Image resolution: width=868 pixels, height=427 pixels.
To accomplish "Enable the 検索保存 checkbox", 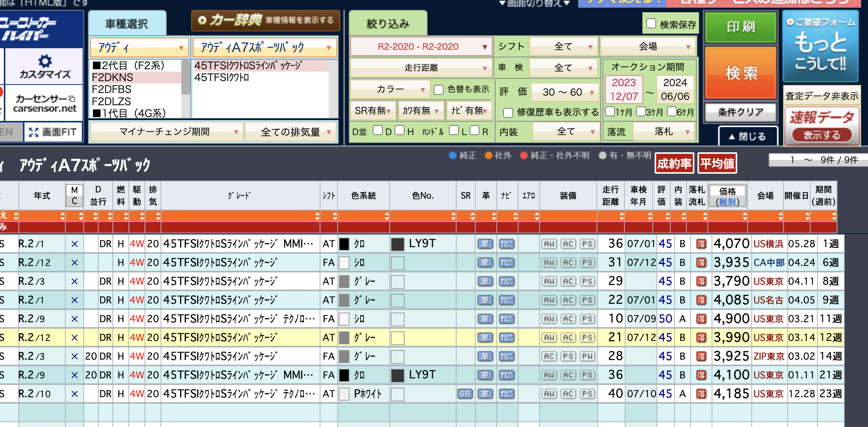I will coord(651,24).
